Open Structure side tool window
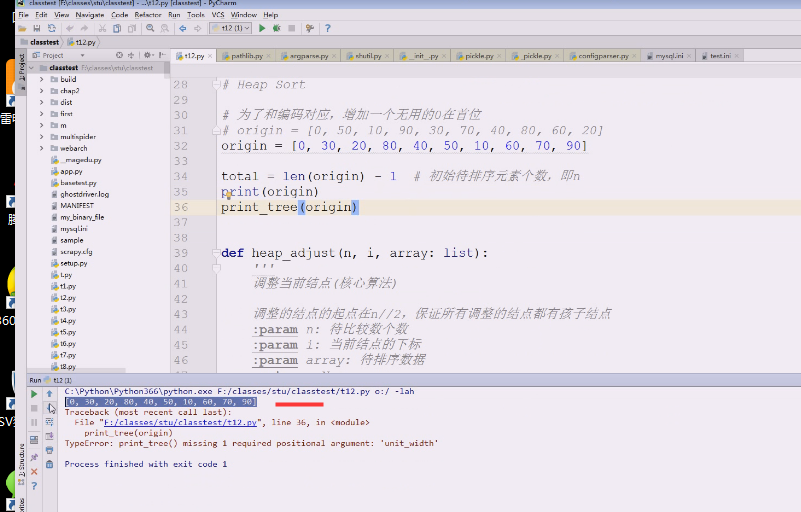This screenshot has width=801, height=512. [x=21, y=464]
